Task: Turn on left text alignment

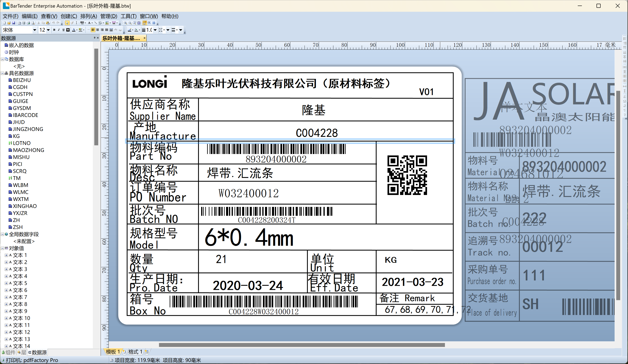Action: pos(93,30)
